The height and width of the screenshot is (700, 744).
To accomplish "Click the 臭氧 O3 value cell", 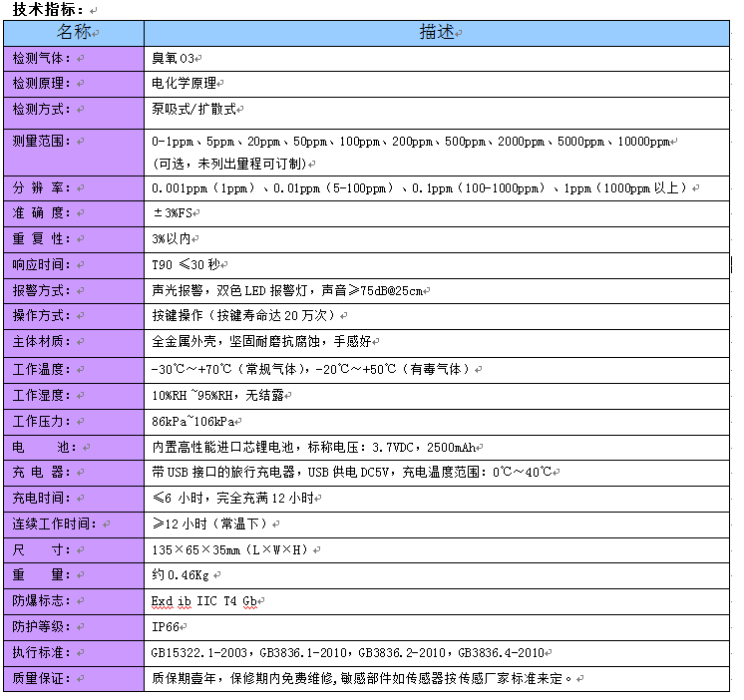I will [437, 59].
